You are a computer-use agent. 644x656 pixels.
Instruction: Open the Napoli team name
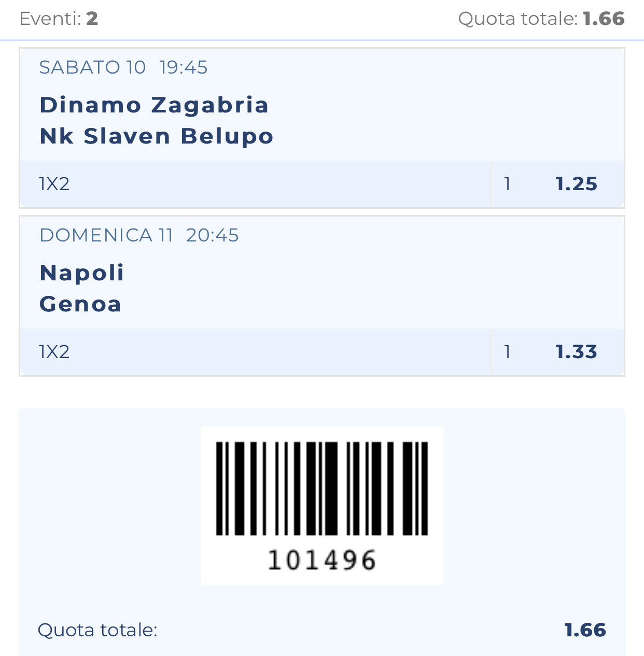click(82, 273)
